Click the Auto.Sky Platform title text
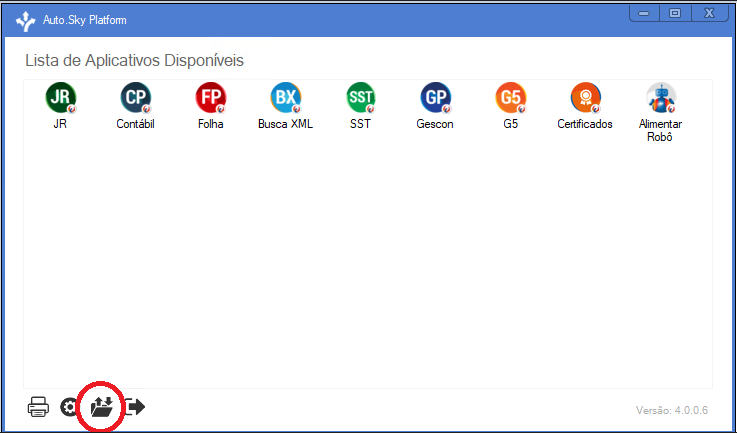The width and height of the screenshot is (737, 433). [85, 20]
